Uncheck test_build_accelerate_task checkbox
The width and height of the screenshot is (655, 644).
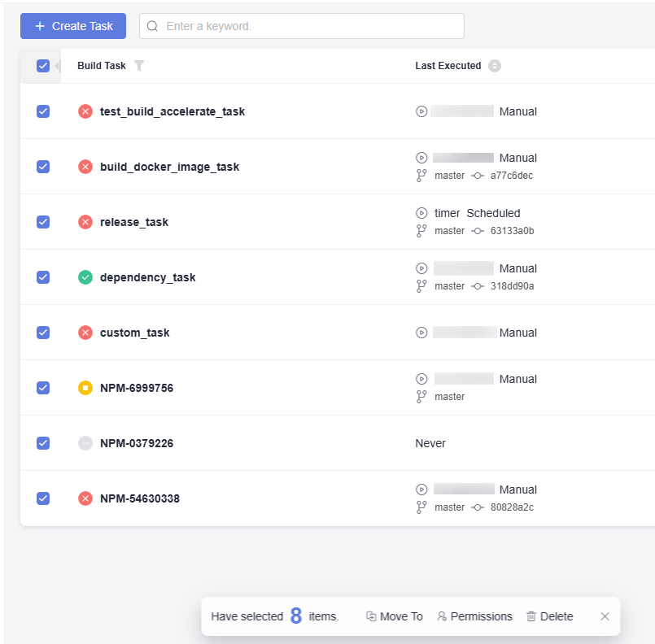click(x=43, y=111)
